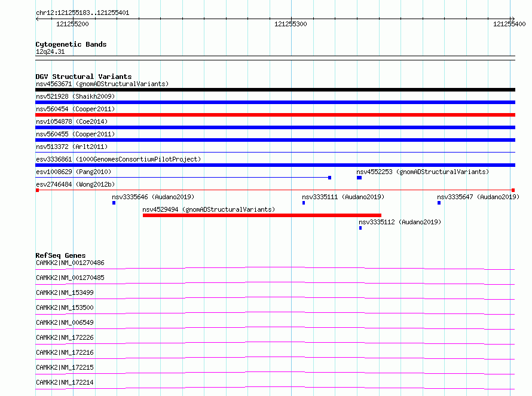Image resolution: width=532 pixels, height=396 pixels.
Task: Click the blue nsv3335112 marker
Action: (360, 228)
